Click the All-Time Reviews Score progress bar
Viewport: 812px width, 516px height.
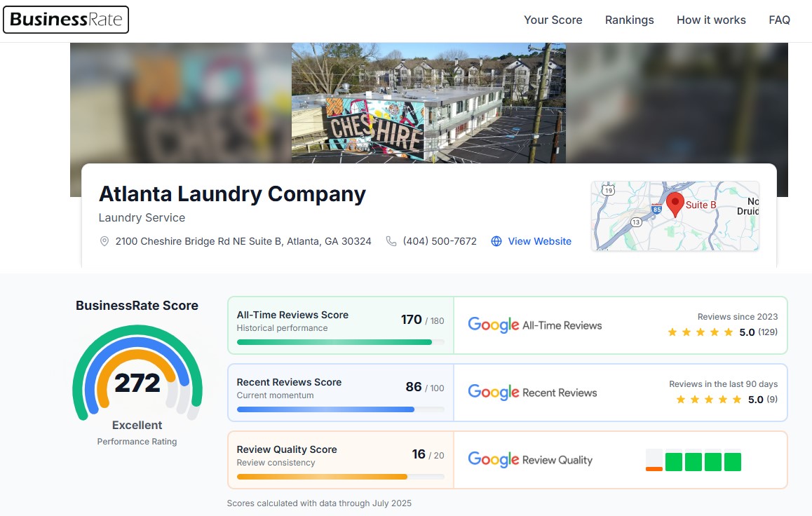pos(340,342)
